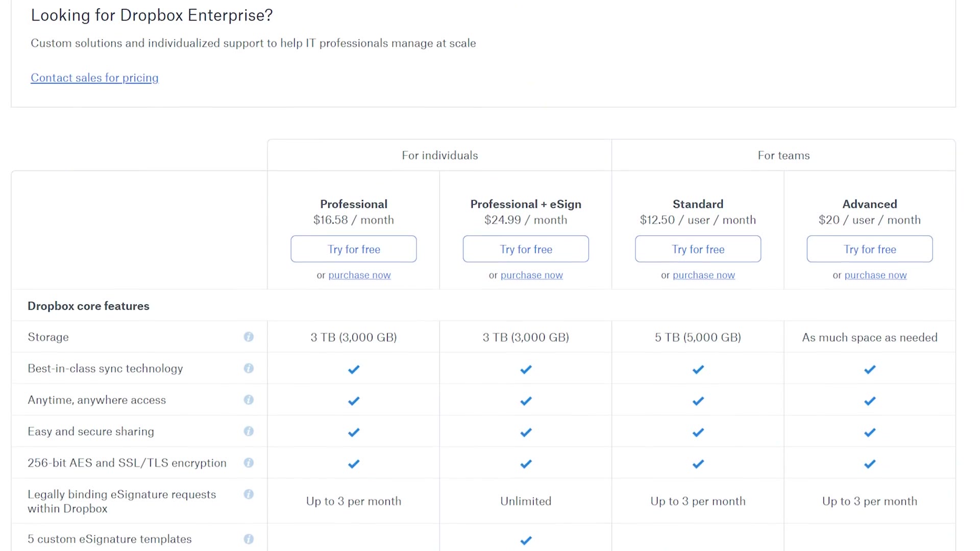Click Professional + eSign 3 TB storage cell

tap(526, 337)
